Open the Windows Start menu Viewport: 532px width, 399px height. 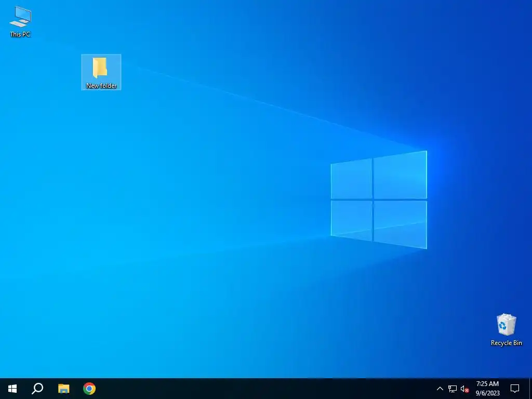click(12, 389)
